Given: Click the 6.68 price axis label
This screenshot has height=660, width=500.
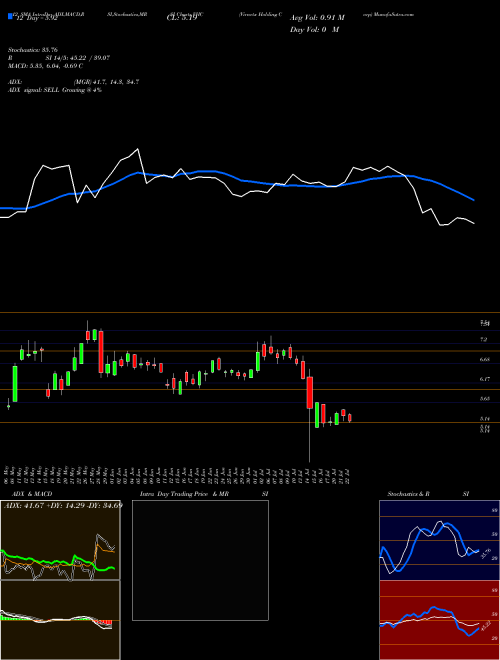Looking at the screenshot, I should pos(484,359).
